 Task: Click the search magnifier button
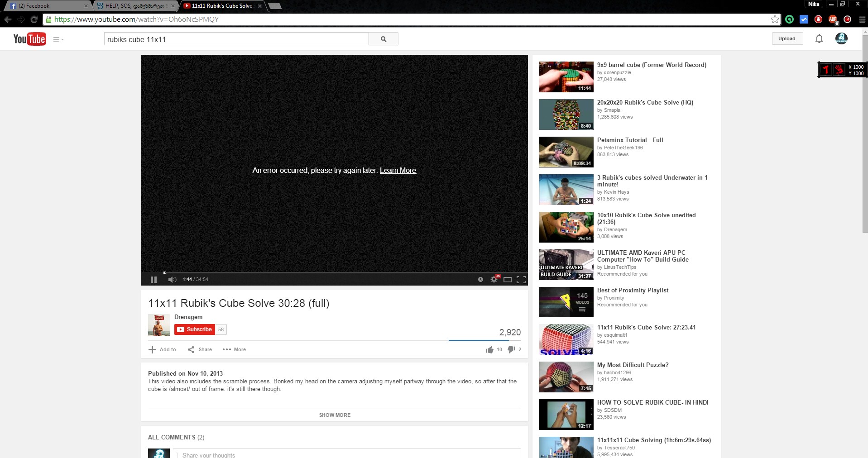(x=384, y=39)
